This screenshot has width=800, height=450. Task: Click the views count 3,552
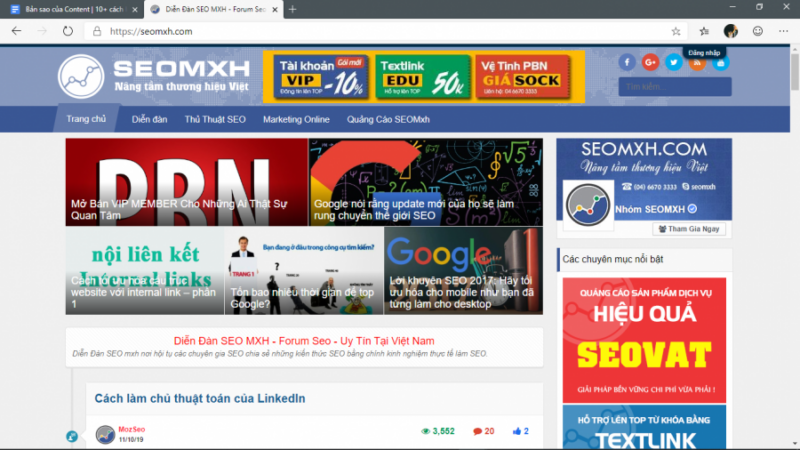[438, 431]
